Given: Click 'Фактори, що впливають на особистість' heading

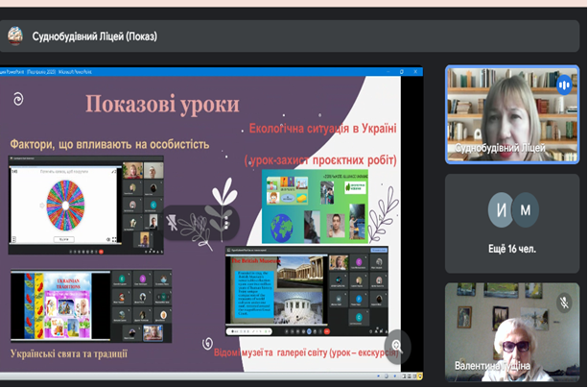Looking at the screenshot, I should point(109,145).
